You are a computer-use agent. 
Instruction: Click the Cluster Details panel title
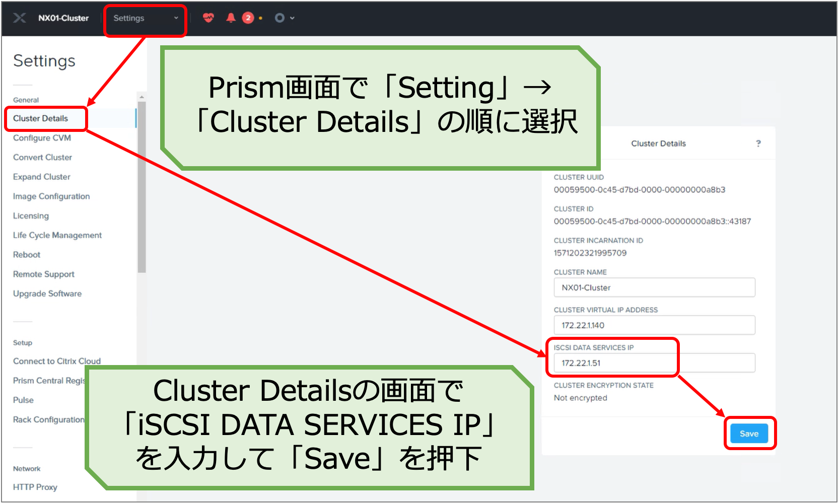point(658,143)
